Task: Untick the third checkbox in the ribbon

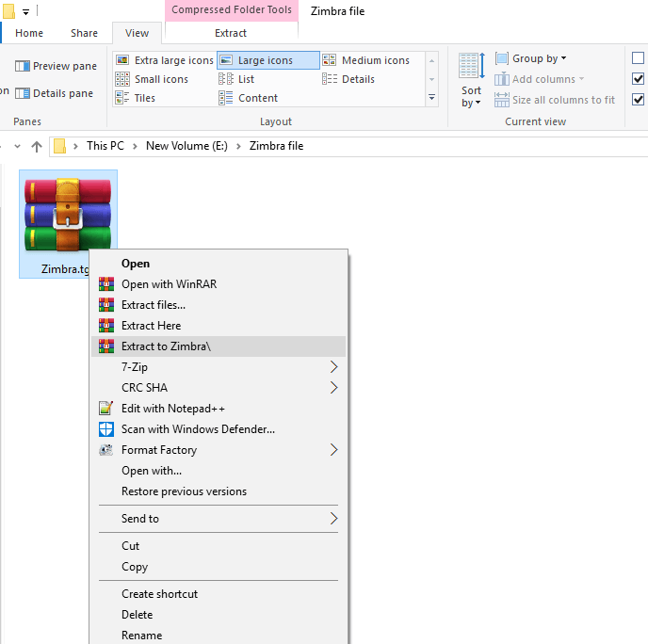Action: [x=638, y=99]
